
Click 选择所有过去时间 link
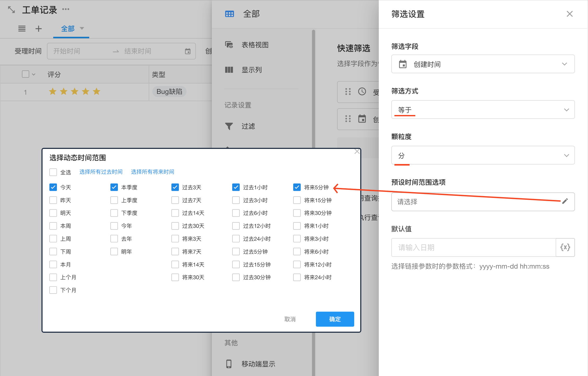point(101,172)
